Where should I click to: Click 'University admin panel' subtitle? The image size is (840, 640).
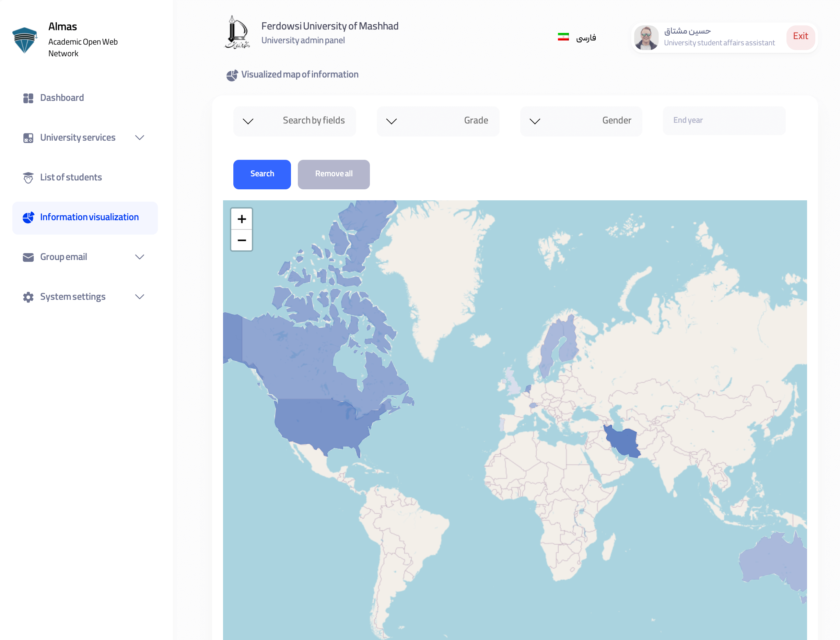[303, 40]
